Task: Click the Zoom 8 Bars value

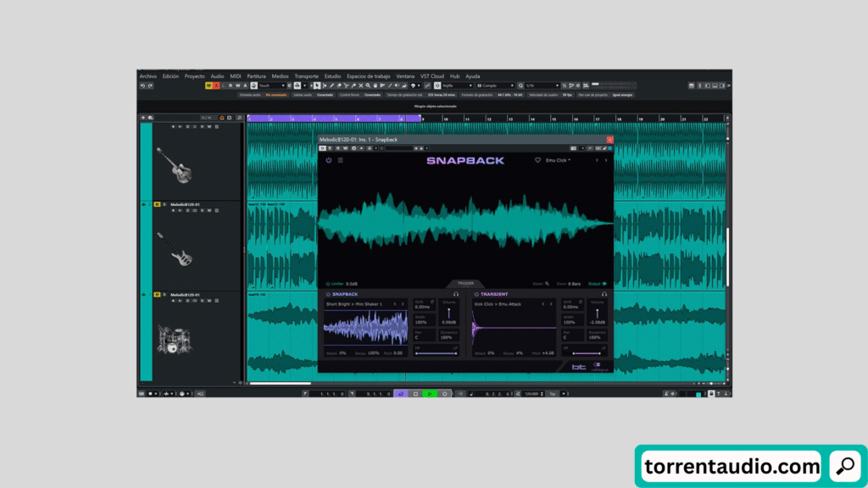Action: click(574, 284)
